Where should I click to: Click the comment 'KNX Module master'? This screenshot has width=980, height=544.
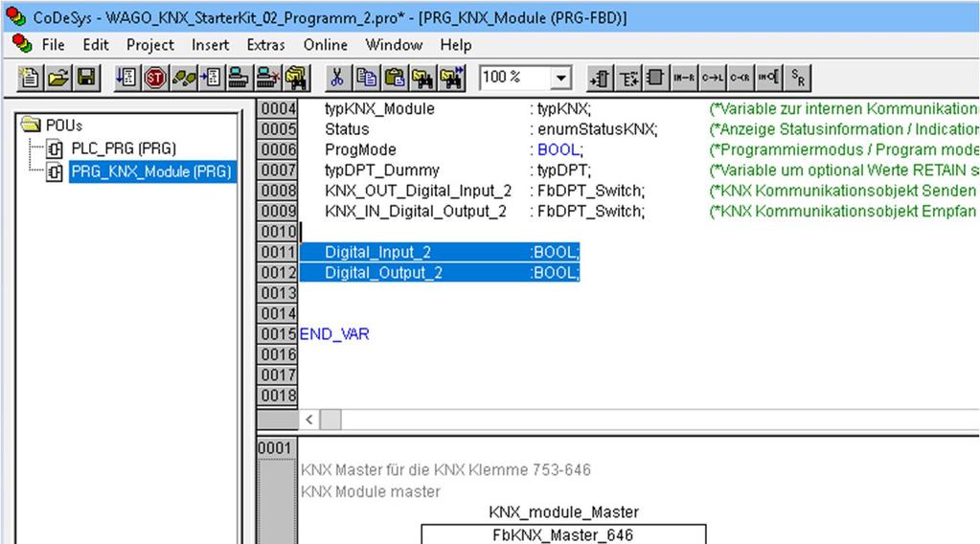coord(371,491)
